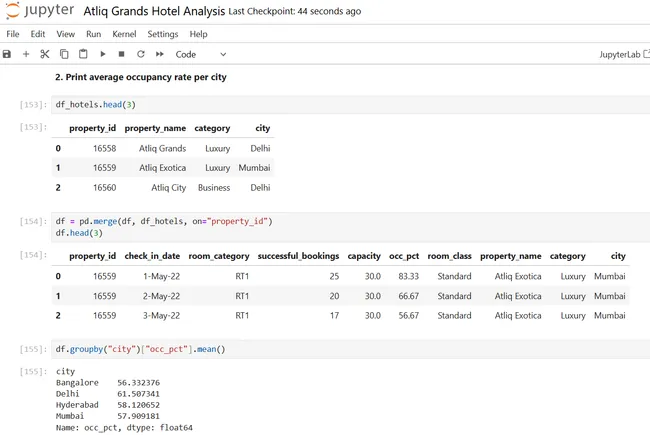Select the 83.33 occupancy value
The height and width of the screenshot is (435, 650).
[408, 276]
